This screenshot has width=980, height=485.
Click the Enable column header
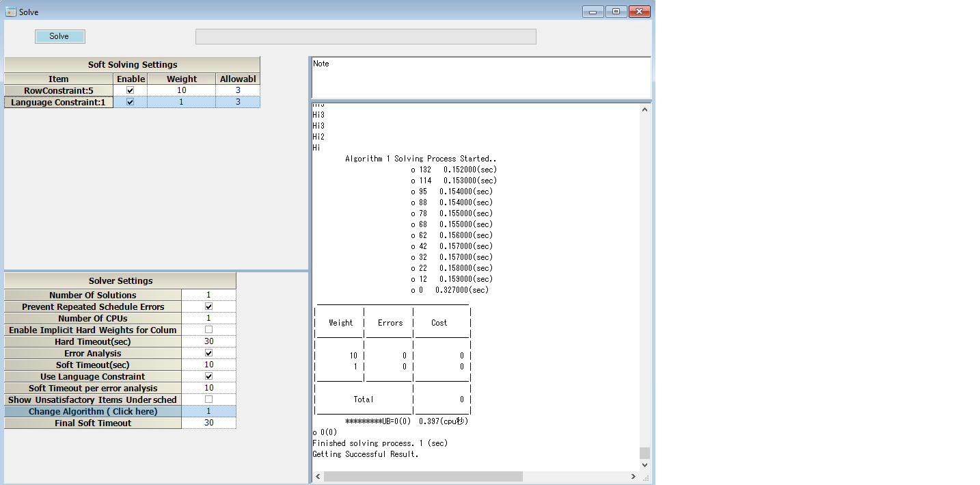[131, 79]
